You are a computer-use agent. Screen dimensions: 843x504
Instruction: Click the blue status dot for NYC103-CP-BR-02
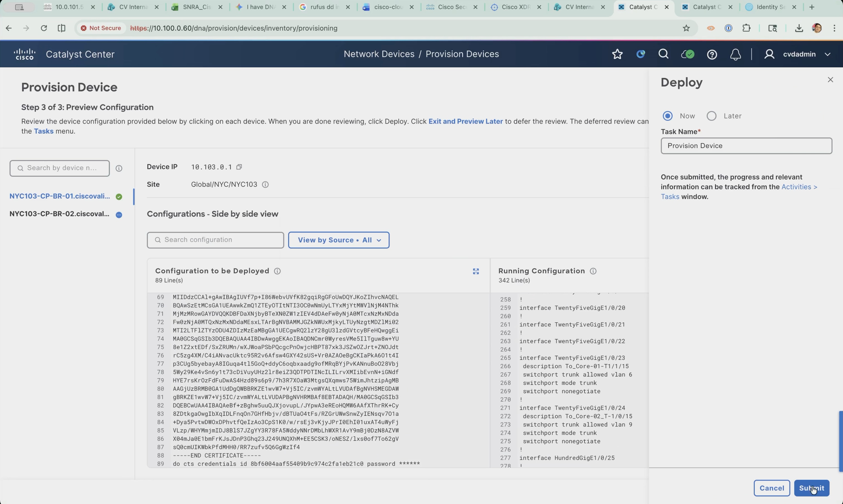(x=119, y=215)
